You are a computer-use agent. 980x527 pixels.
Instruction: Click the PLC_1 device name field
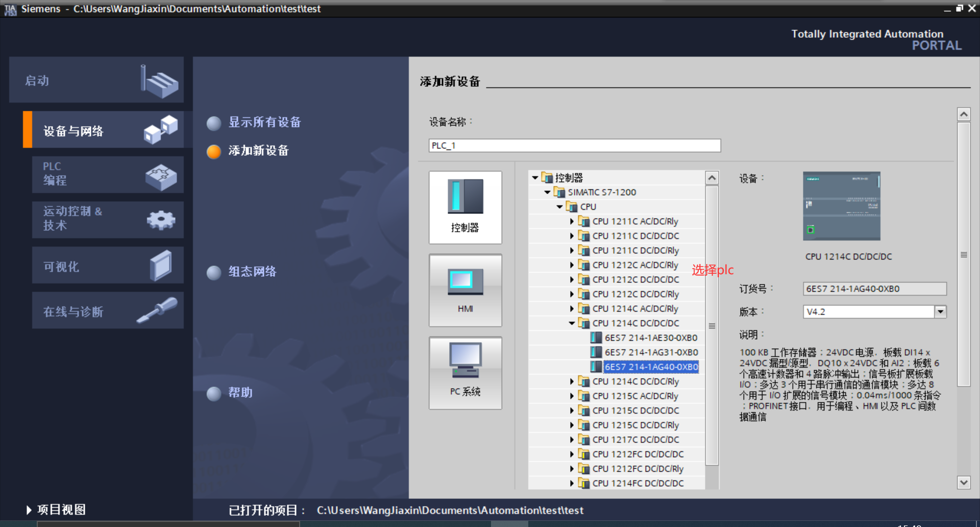pyautogui.click(x=574, y=145)
